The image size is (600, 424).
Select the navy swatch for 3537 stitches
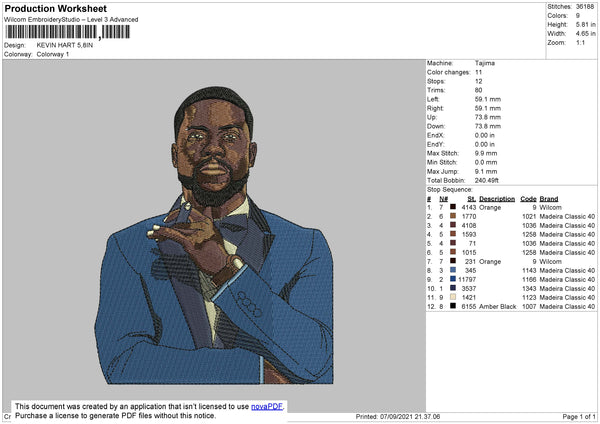453,288
